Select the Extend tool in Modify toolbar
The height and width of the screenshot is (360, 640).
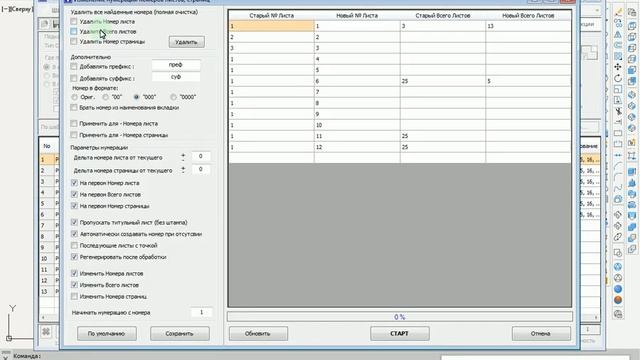[x=618, y=122]
